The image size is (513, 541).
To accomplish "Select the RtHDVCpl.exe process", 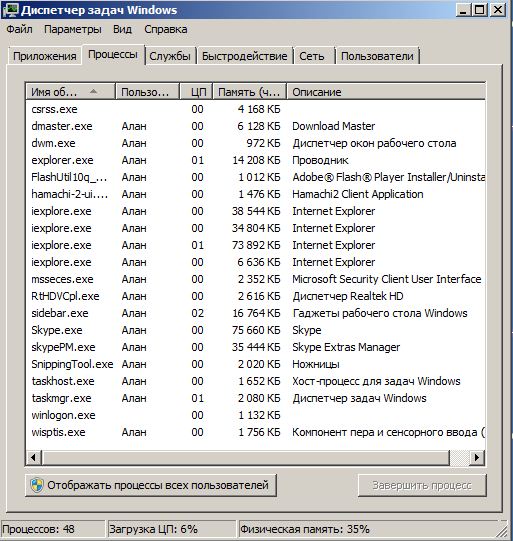I will click(255, 296).
